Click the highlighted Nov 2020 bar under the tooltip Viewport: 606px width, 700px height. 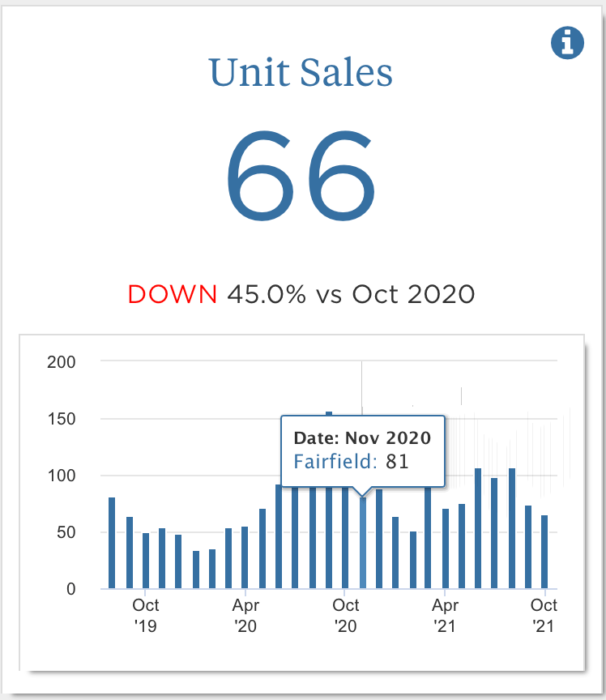pyautogui.click(x=362, y=543)
